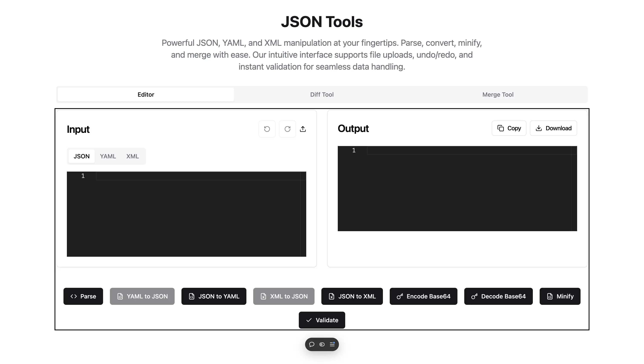The width and height of the screenshot is (644, 364).
Task: Click line number 1 in Input editor
Action: coord(83,176)
